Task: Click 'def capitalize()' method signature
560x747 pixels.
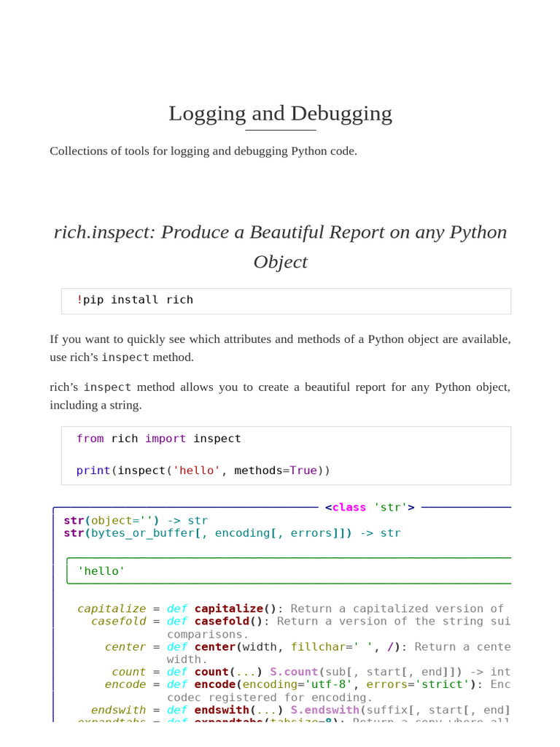Action: click(222, 609)
